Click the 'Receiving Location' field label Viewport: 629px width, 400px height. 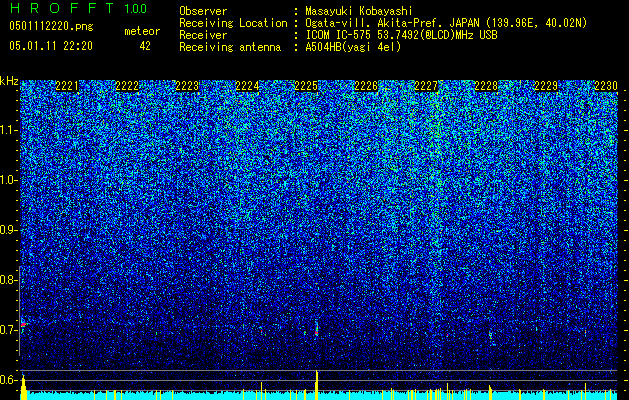click(x=233, y=23)
